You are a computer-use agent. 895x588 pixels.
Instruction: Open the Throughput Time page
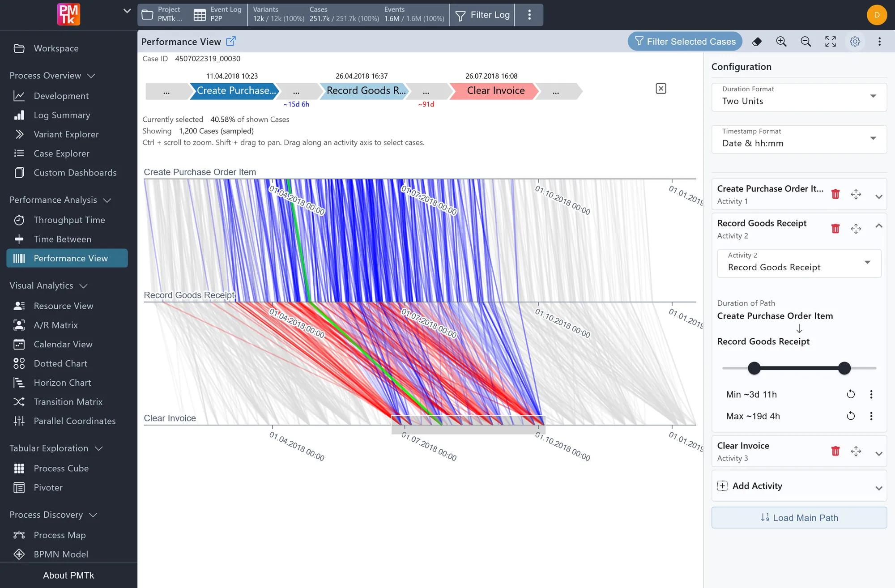(69, 220)
